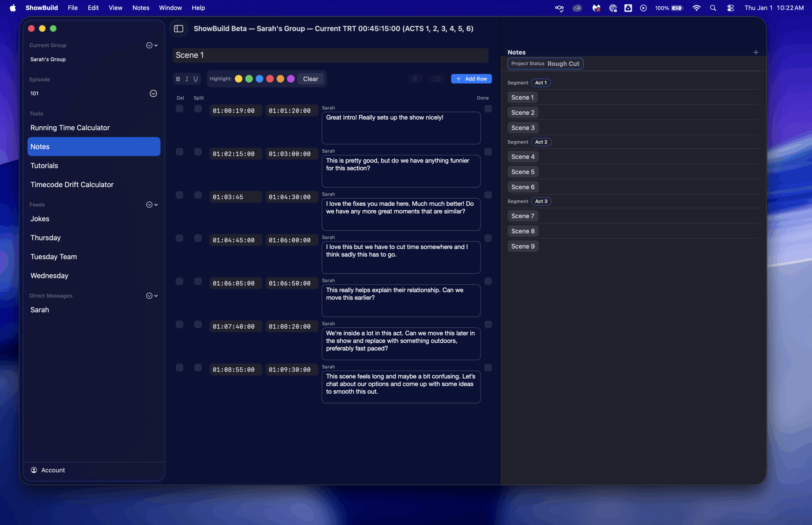The width and height of the screenshot is (812, 525).
Task: Open the View menu in menu bar
Action: (x=115, y=8)
